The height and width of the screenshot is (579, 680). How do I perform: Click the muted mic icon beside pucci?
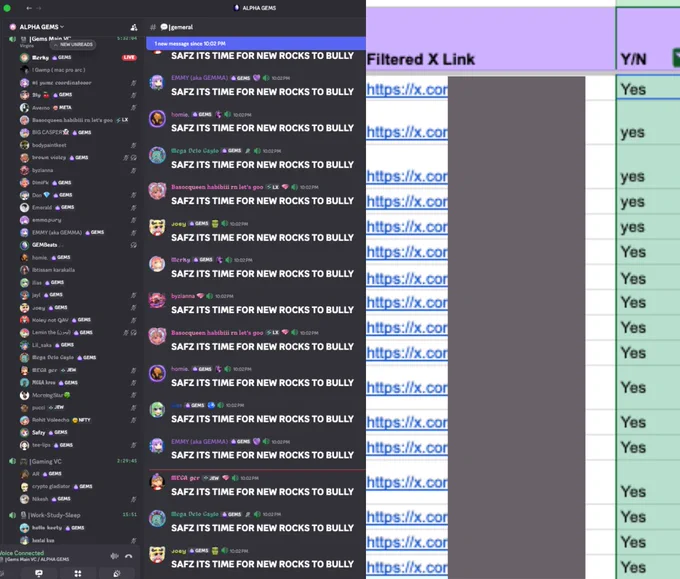[133, 408]
